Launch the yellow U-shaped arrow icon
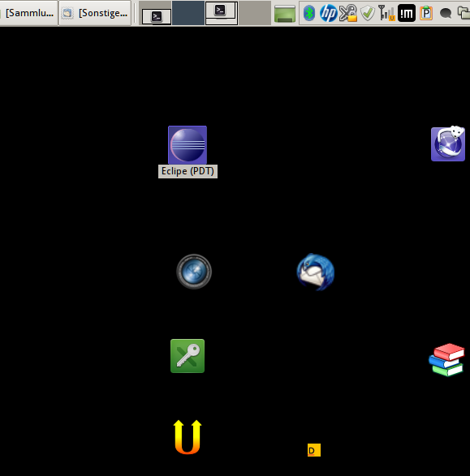Image resolution: width=470 pixels, height=476 pixels. click(188, 437)
